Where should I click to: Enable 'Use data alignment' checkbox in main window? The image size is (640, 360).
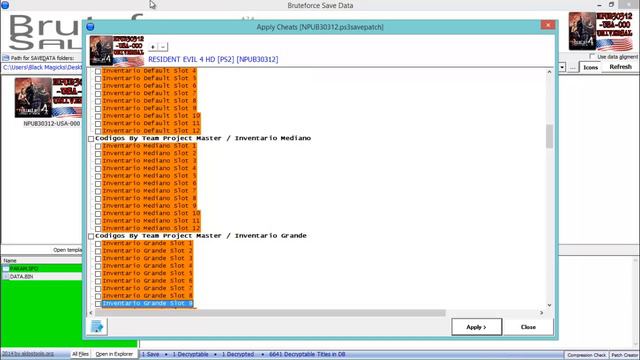point(592,56)
